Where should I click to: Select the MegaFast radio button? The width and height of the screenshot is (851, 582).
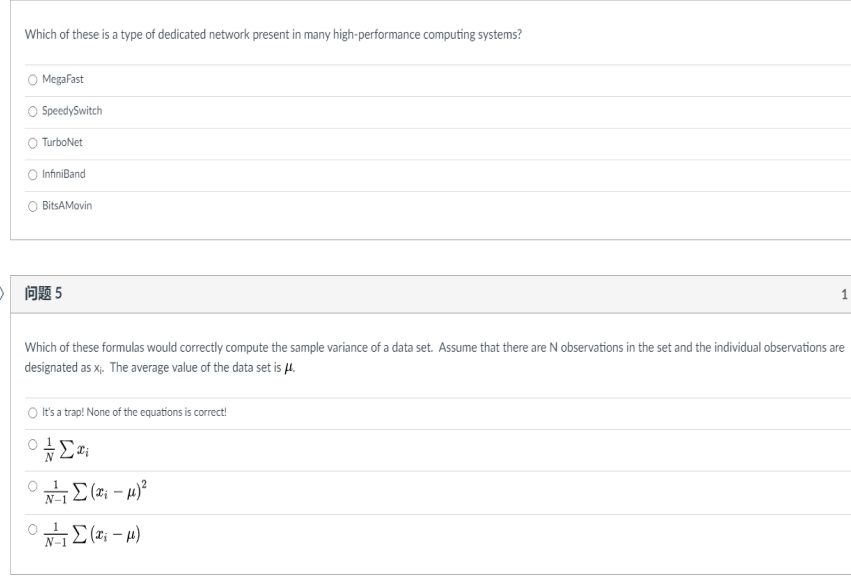[35, 78]
